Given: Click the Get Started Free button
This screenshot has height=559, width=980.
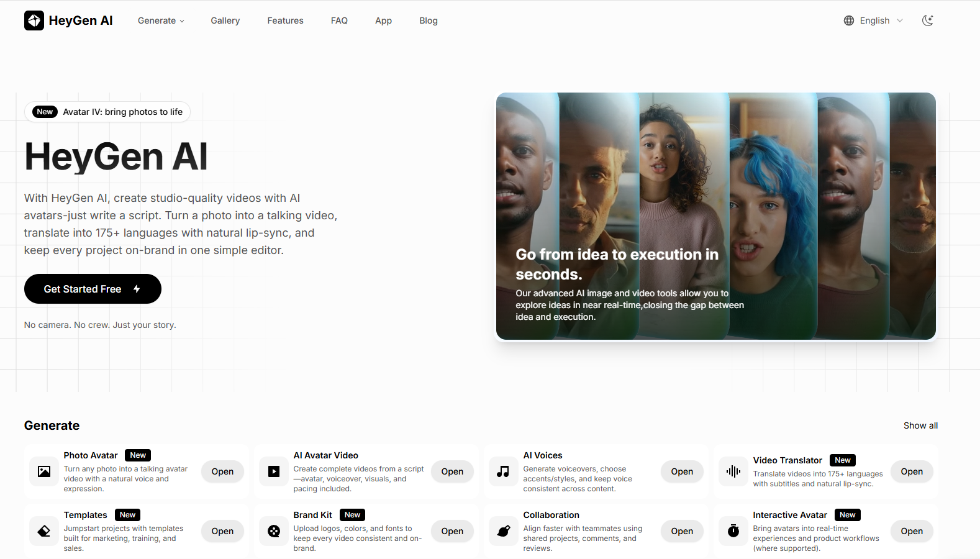Looking at the screenshot, I should 93,289.
